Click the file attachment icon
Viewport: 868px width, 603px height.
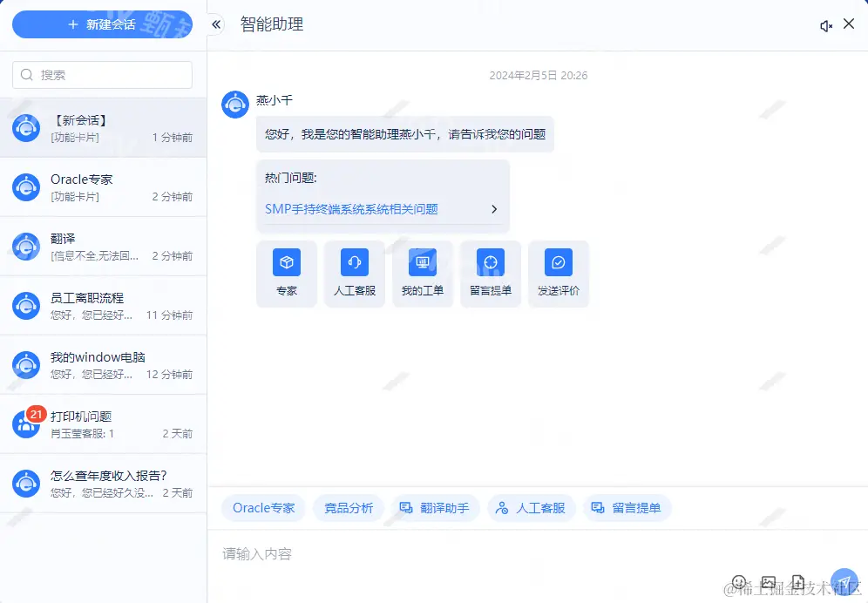point(798,581)
